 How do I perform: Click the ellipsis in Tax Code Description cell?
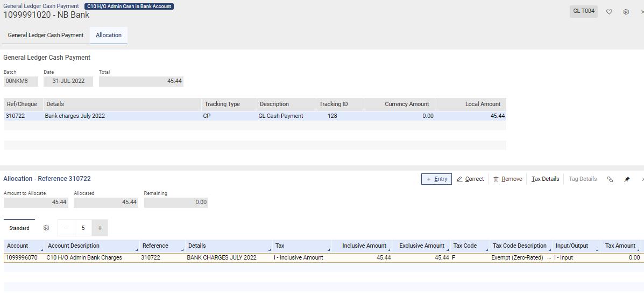[549, 258]
